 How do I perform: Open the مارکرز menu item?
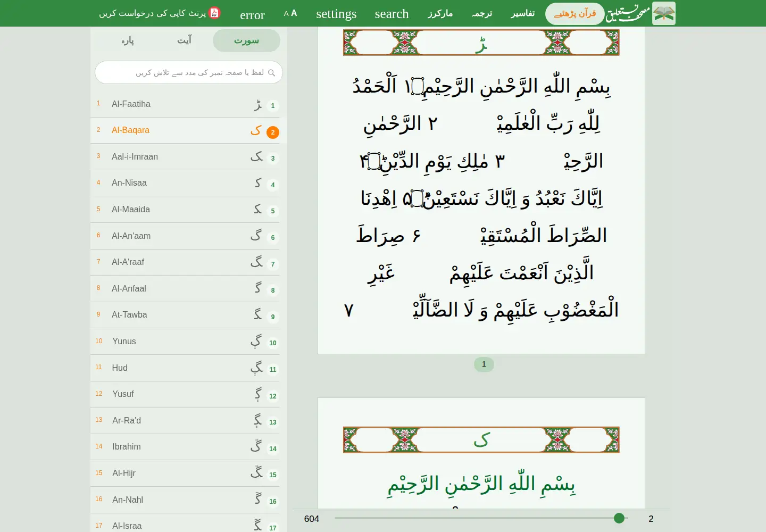click(x=440, y=14)
